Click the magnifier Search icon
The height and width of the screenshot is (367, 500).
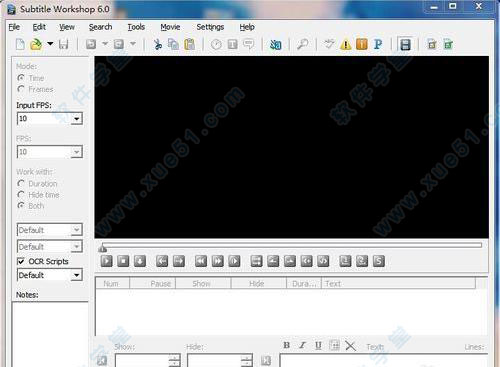tap(302, 44)
